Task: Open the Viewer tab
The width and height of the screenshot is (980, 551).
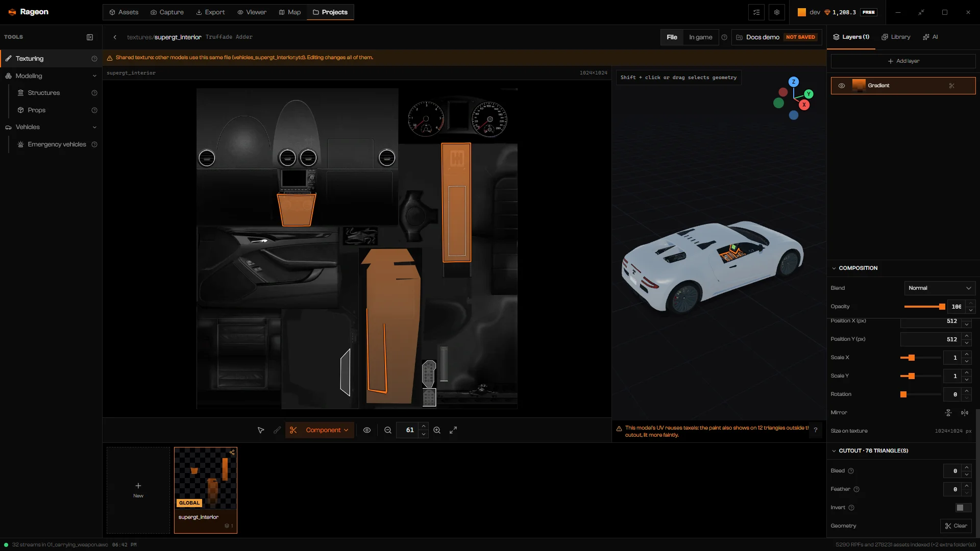Action: [x=252, y=12]
